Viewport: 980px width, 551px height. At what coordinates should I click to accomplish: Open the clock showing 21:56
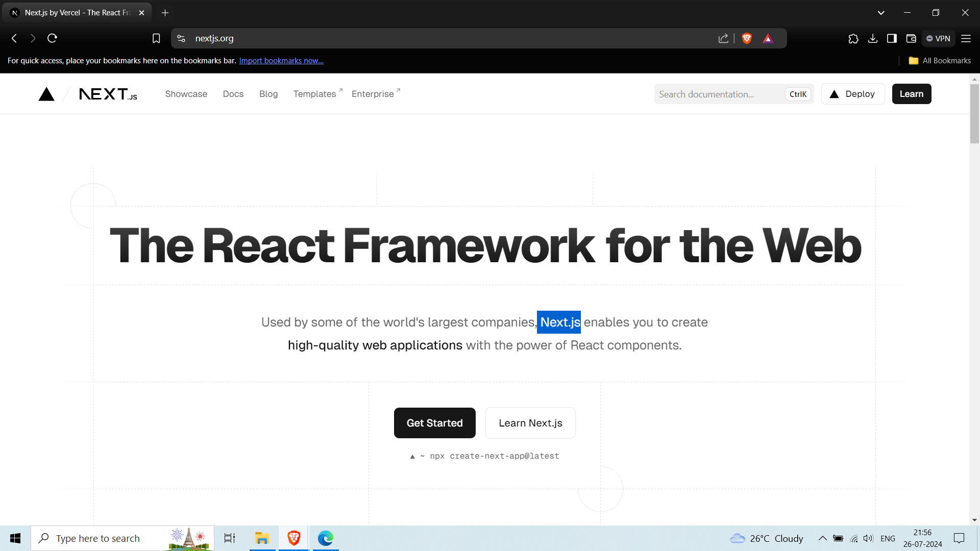pyautogui.click(x=922, y=538)
